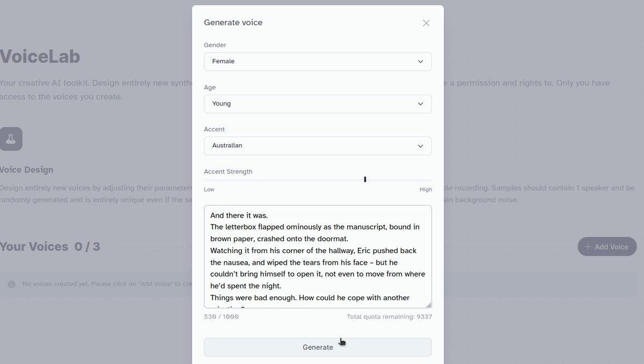Click inside the voice sample text area
Screen dimensions: 644x364
click(x=318, y=256)
